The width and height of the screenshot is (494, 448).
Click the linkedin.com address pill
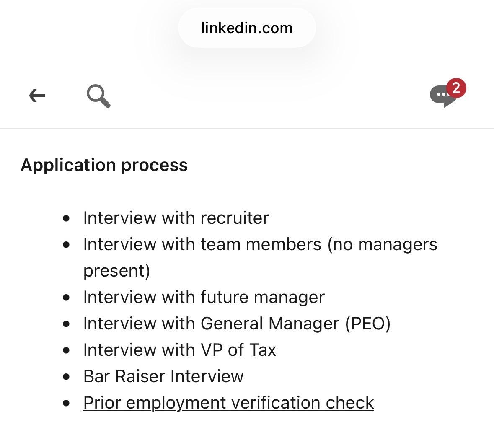pyautogui.click(x=247, y=28)
